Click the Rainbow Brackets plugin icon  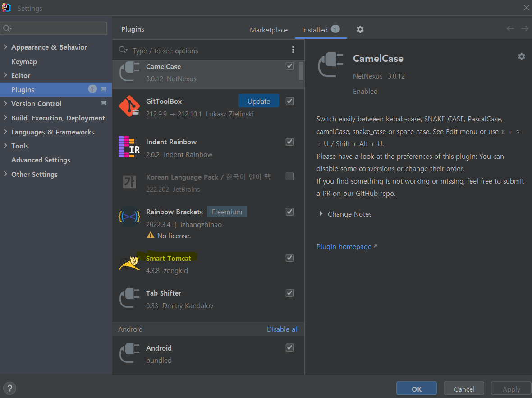129,216
